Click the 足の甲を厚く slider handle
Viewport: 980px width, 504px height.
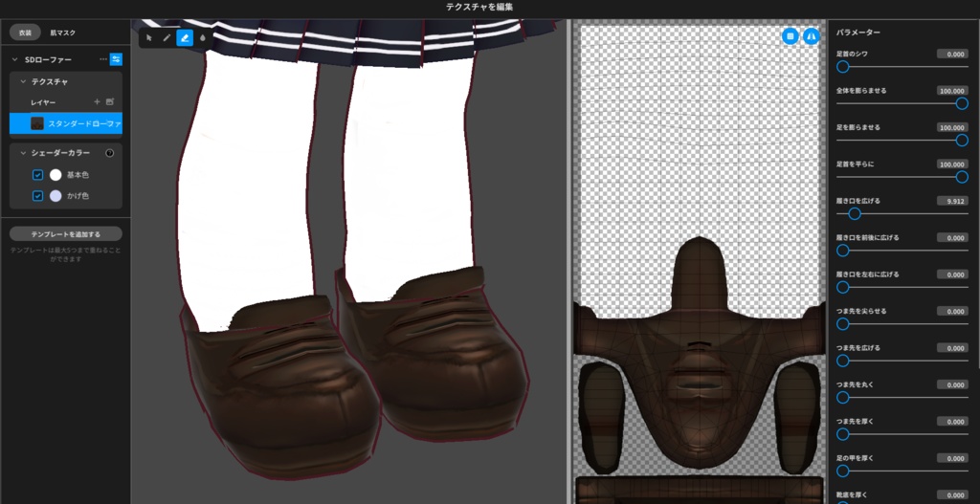click(x=842, y=471)
